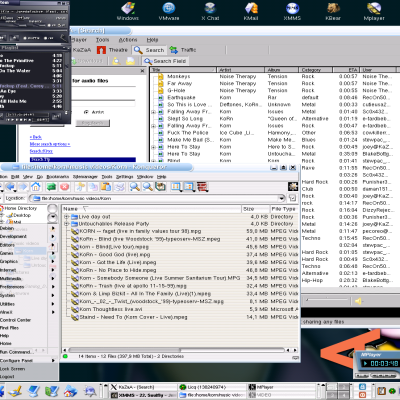
Task: Open the Traffic section in KaZaA toolbar
Action: 183,50
